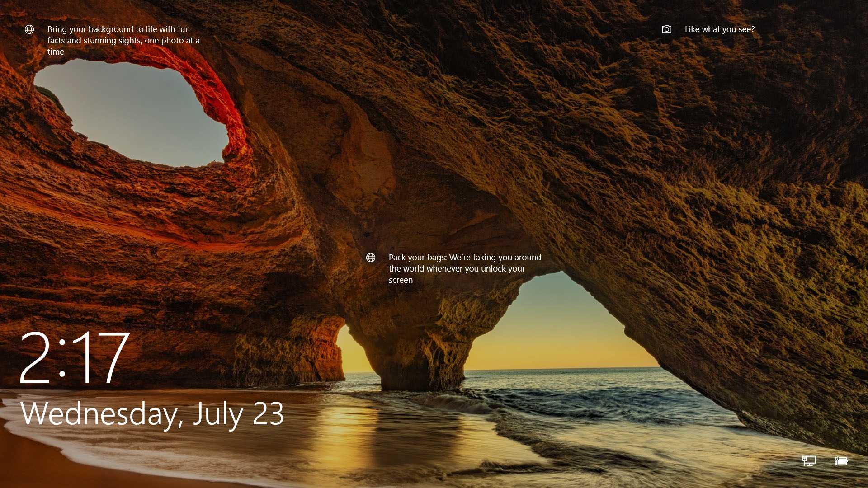Screen dimensions: 868x488
Task: Click the globe icon beside 'Bring your background to life'
Action: 29,29
